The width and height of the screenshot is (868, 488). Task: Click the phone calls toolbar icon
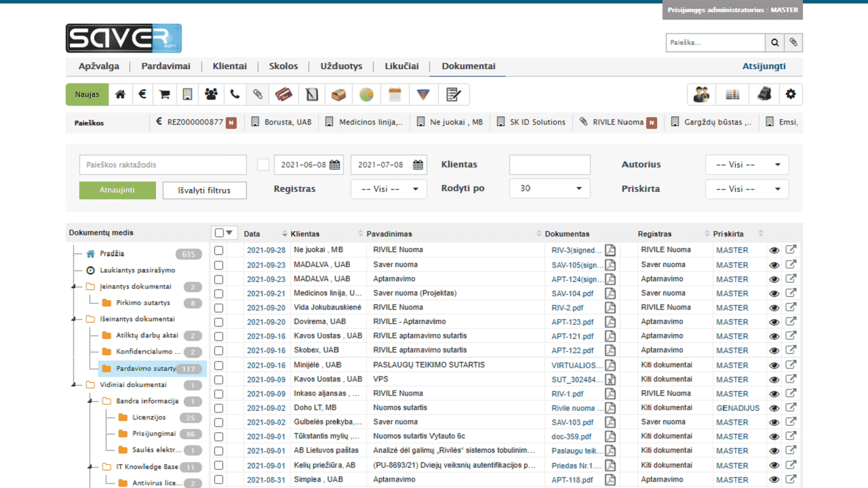[235, 95]
